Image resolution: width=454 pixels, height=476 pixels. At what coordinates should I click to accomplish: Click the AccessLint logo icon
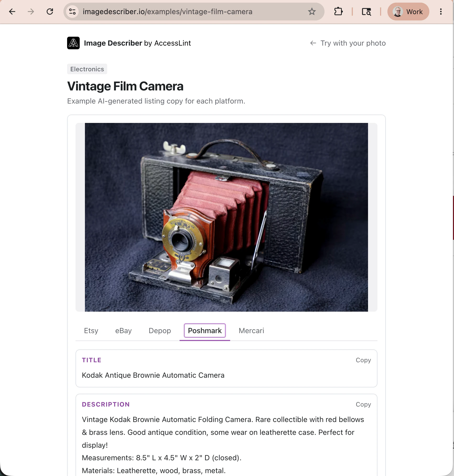(x=73, y=43)
